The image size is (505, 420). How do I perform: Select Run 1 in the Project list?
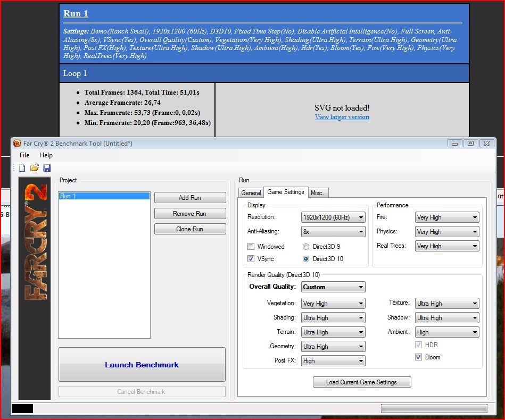[x=104, y=196]
